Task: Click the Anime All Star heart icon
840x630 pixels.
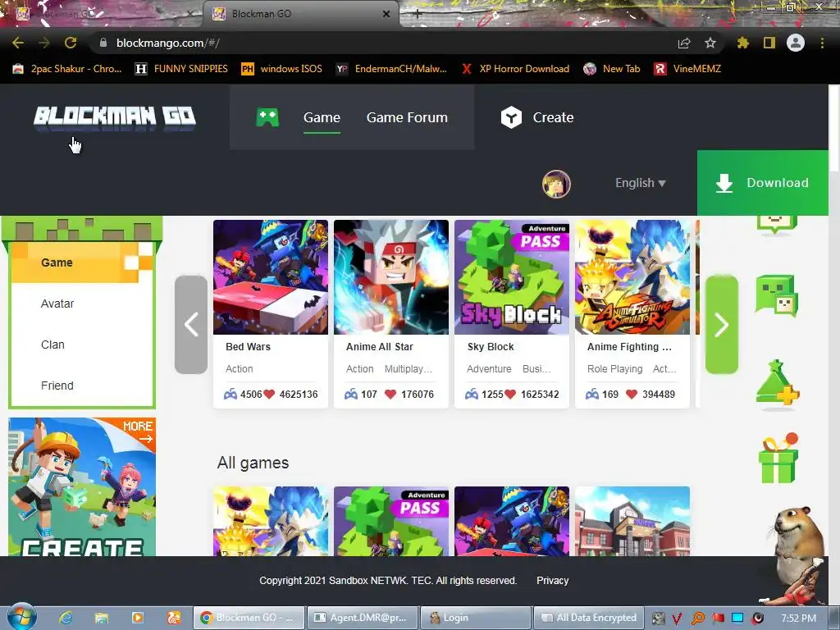Action: 390,395
